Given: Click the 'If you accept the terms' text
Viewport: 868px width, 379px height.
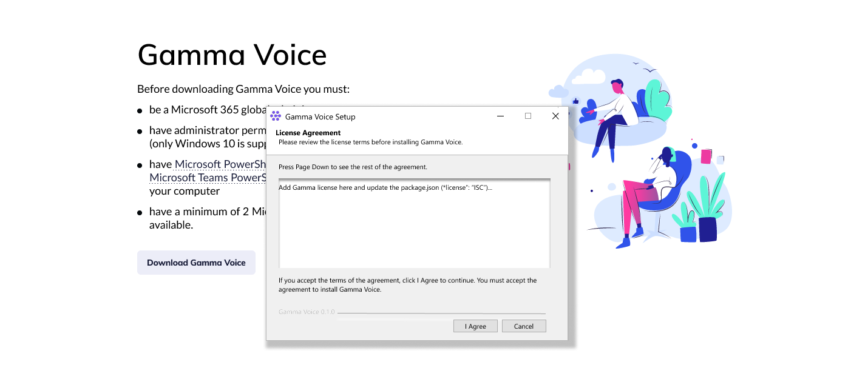Looking at the screenshot, I should tap(408, 285).
